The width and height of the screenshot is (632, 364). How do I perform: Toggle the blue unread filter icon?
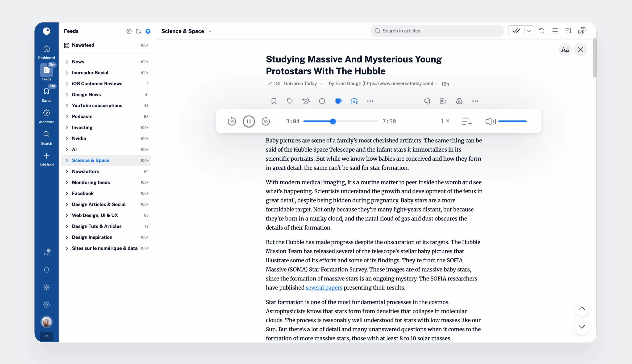point(148,31)
